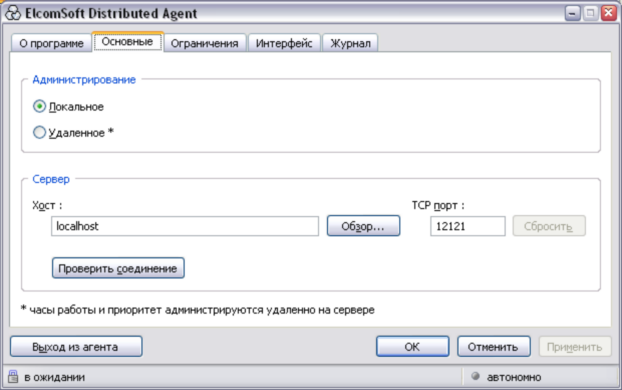Click the gray status indicator dot
The height and width of the screenshot is (390, 622).
coord(475,376)
